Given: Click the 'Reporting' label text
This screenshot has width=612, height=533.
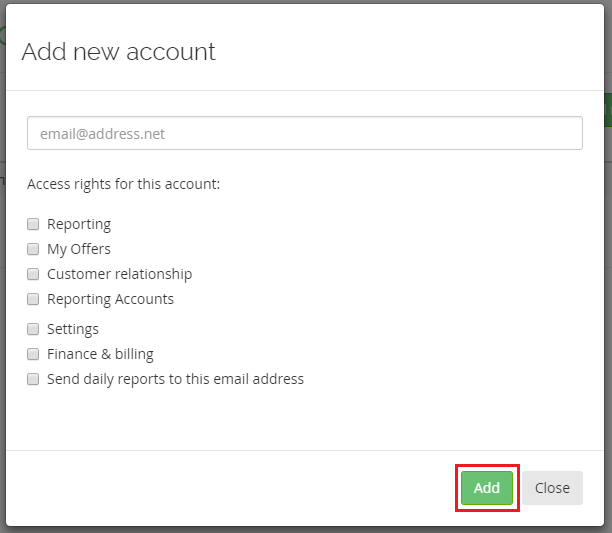Looking at the screenshot, I should pos(79,224).
